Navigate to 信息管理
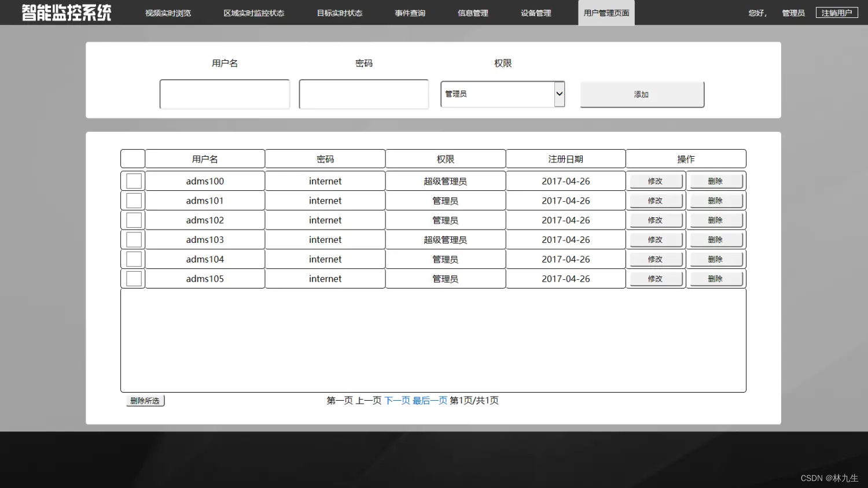This screenshot has width=868, height=488. 473,13
